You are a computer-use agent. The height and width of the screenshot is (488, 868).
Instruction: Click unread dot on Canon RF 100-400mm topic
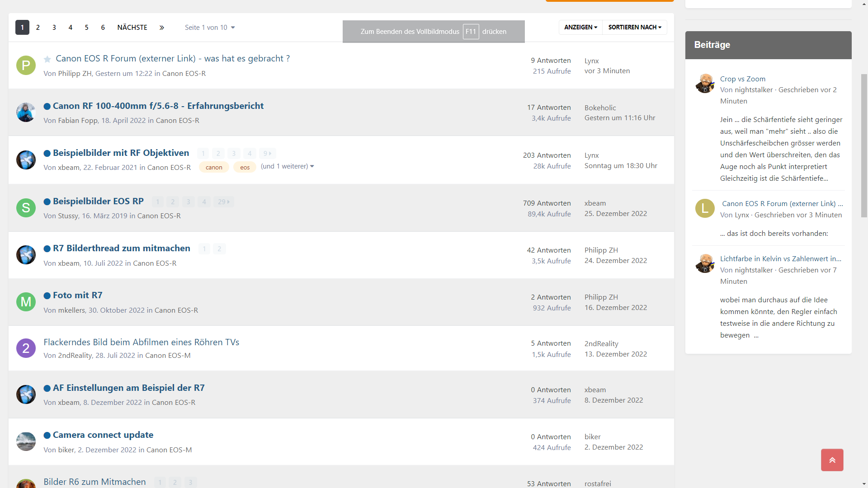(47, 106)
